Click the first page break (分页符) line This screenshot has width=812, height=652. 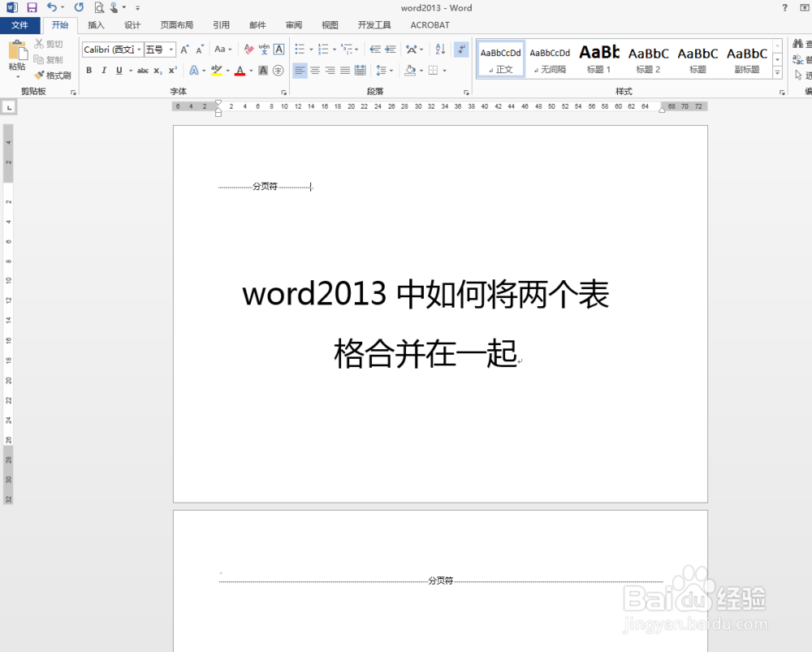pos(266,187)
